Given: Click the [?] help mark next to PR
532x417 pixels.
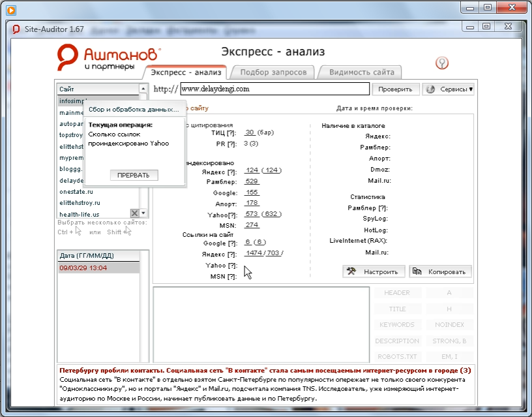Looking at the screenshot, I should pyautogui.click(x=232, y=144).
